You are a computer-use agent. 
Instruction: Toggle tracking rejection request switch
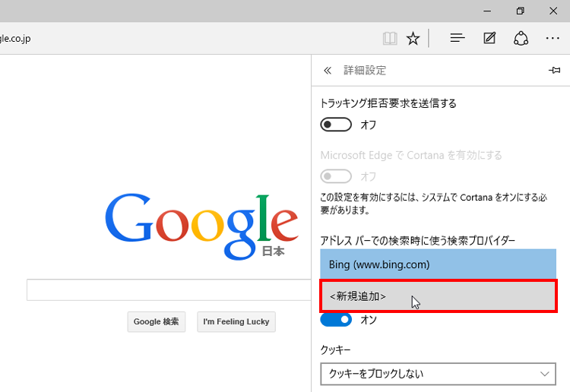336,125
